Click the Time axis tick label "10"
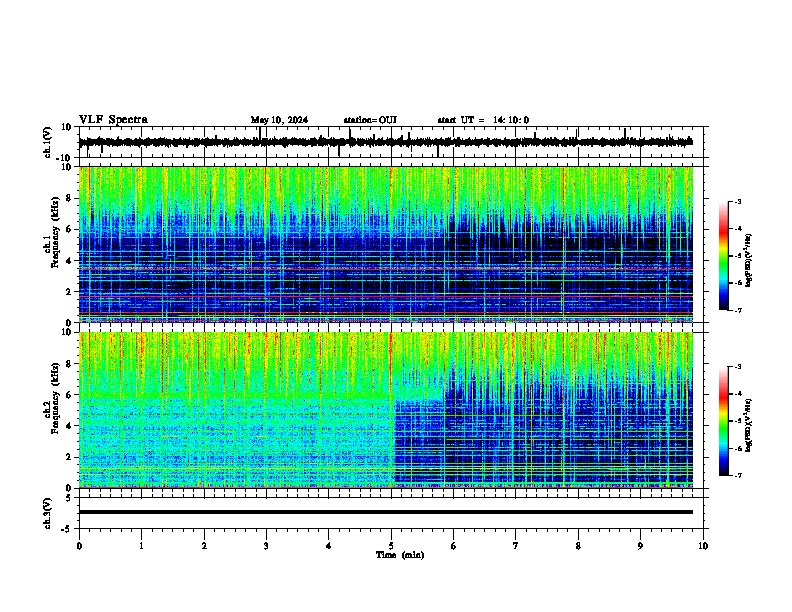Viewport: 792px width, 612px height. pyautogui.click(x=703, y=546)
